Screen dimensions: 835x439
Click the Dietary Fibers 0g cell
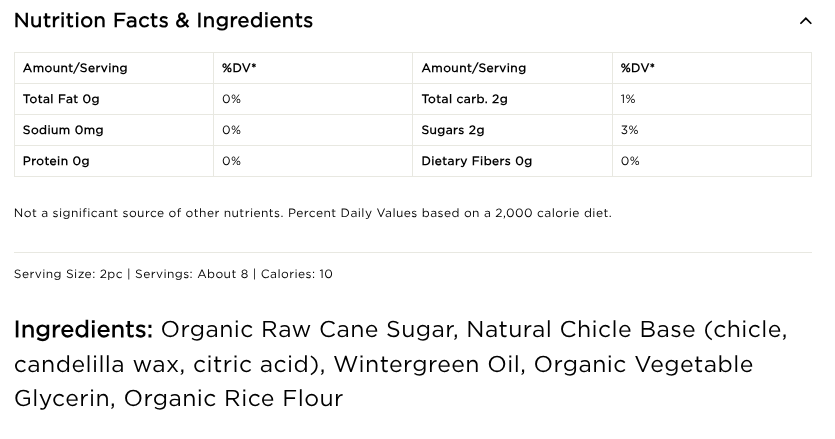477,161
